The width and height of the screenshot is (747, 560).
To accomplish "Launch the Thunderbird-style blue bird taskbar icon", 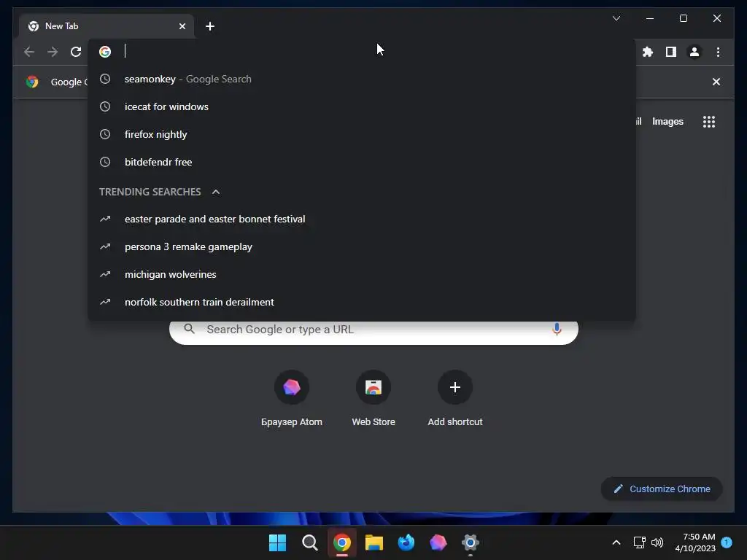I will coord(406,542).
